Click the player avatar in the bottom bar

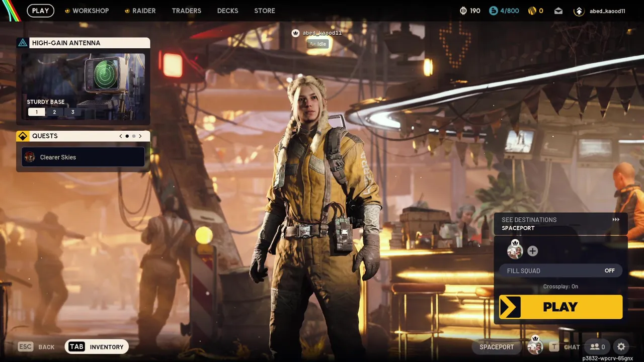pyautogui.click(x=535, y=346)
